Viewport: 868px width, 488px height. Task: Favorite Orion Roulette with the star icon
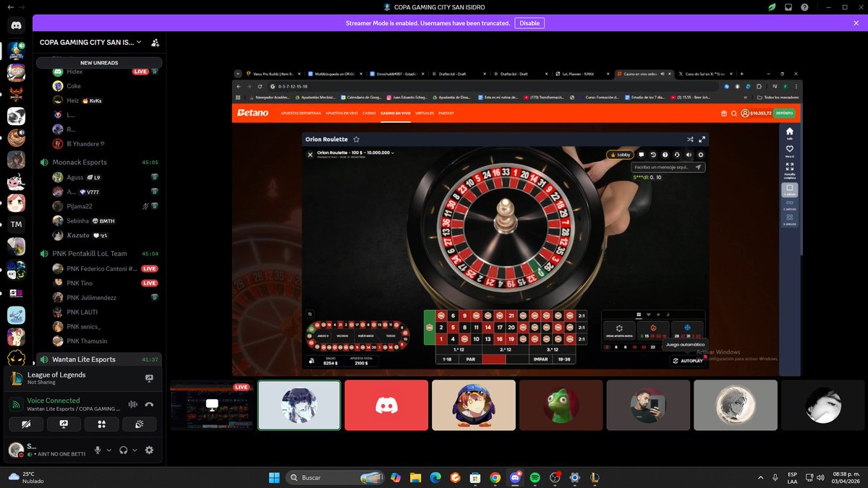coord(357,139)
